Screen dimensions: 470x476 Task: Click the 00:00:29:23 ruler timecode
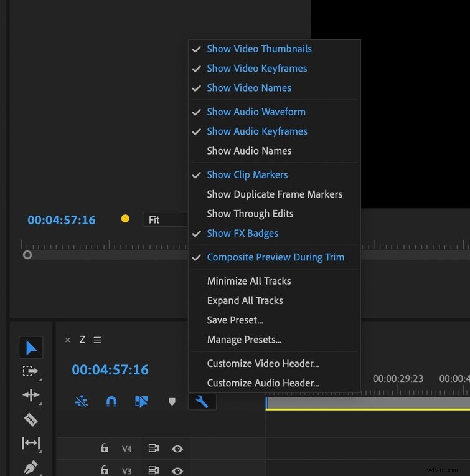click(x=398, y=379)
